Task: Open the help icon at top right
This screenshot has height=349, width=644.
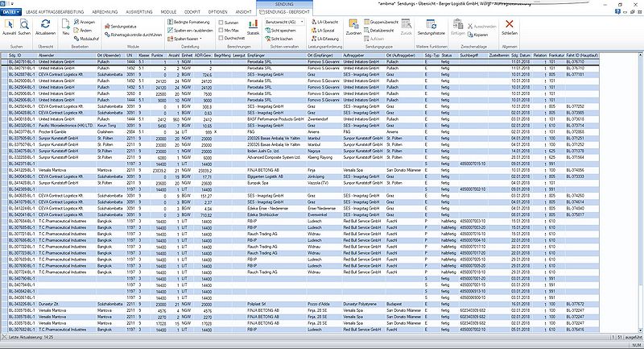Action: coord(617,12)
